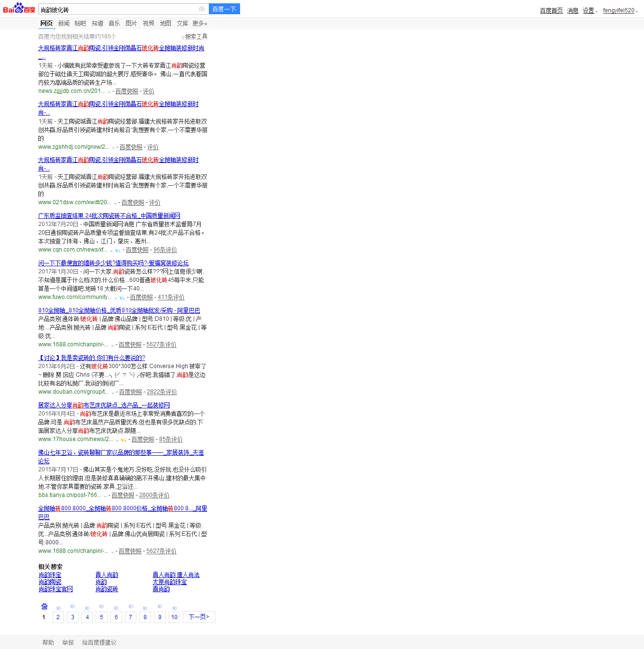The height and width of the screenshot is (649, 644).
Task: Click the V1 badge beside www.cqn.com.cn
Action: pyautogui.click(x=117, y=251)
